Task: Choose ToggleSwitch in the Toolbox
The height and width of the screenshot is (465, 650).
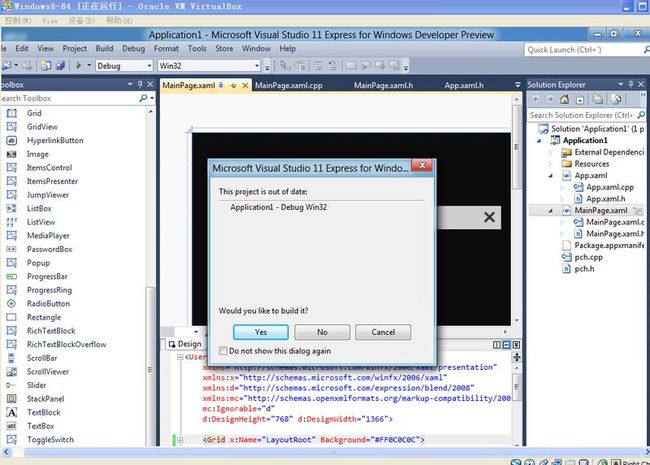Action: pyautogui.click(x=50, y=440)
